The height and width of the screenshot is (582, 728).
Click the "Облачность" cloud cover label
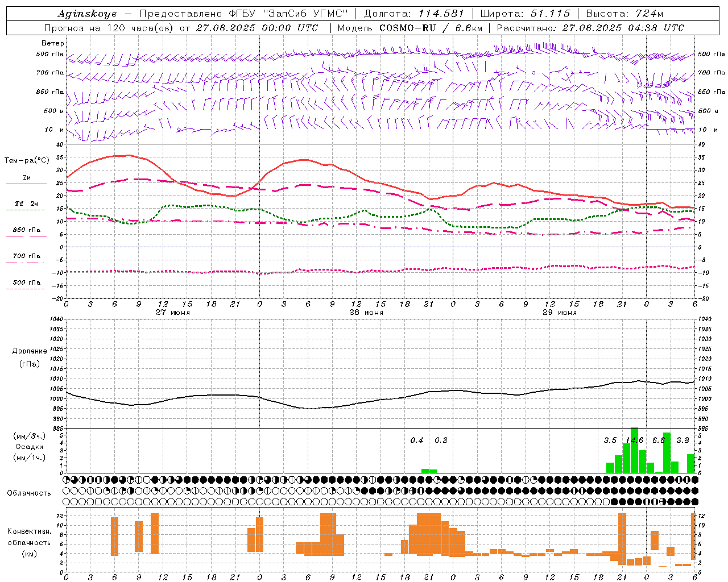(x=29, y=493)
